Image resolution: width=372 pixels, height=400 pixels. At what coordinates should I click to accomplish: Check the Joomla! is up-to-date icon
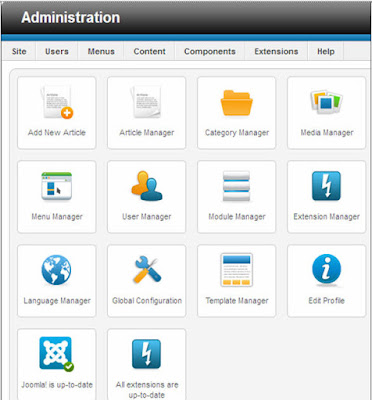[x=57, y=354]
